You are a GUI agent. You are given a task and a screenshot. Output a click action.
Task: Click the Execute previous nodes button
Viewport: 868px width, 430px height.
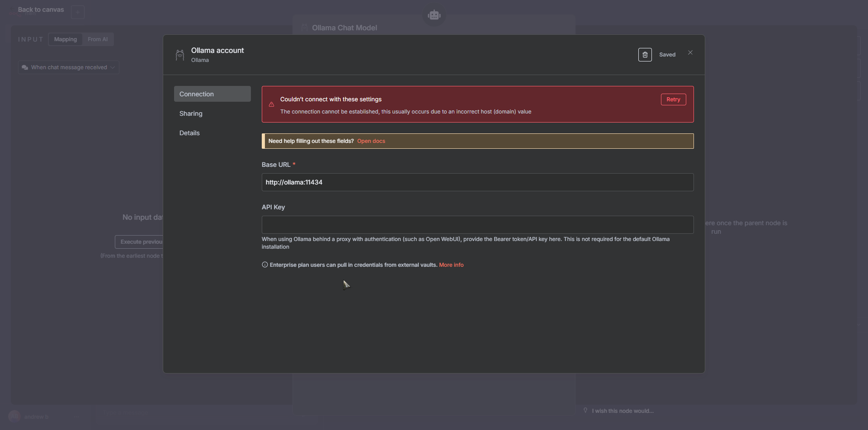139,242
